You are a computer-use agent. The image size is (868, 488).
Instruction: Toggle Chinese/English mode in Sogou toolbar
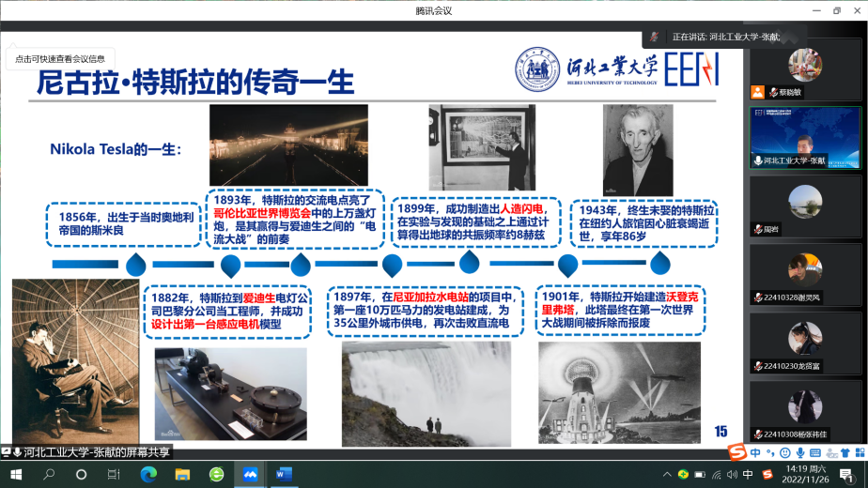pos(756,453)
